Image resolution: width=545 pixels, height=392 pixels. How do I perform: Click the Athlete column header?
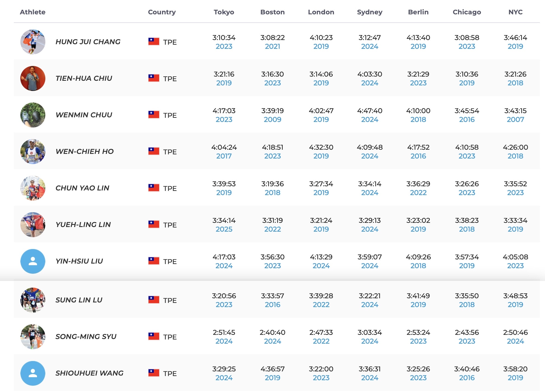click(x=32, y=12)
